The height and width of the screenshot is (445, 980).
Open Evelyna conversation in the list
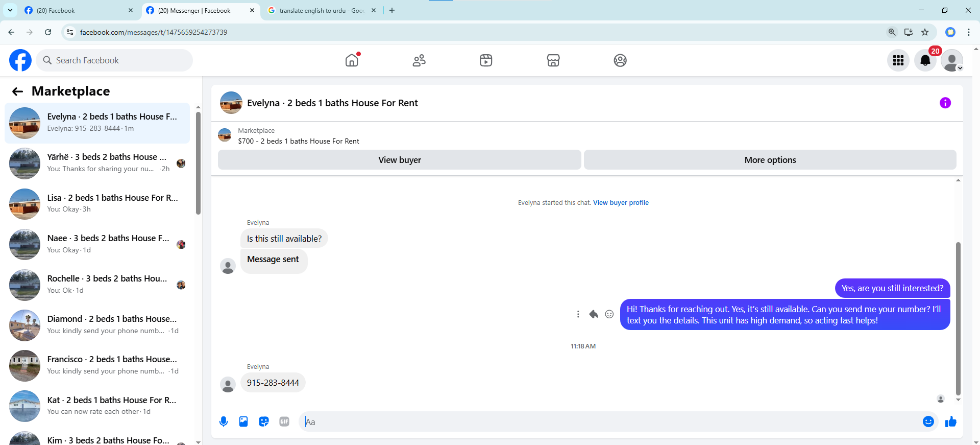coord(97,123)
